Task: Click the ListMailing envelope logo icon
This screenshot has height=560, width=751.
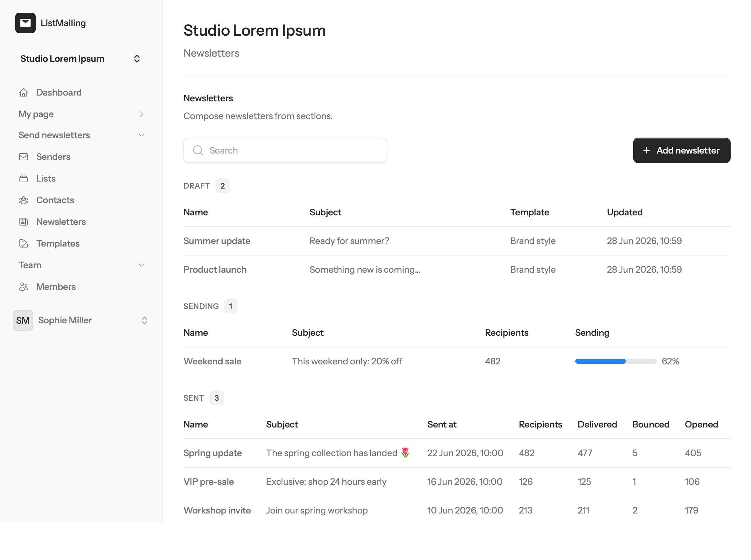Action: tap(25, 23)
